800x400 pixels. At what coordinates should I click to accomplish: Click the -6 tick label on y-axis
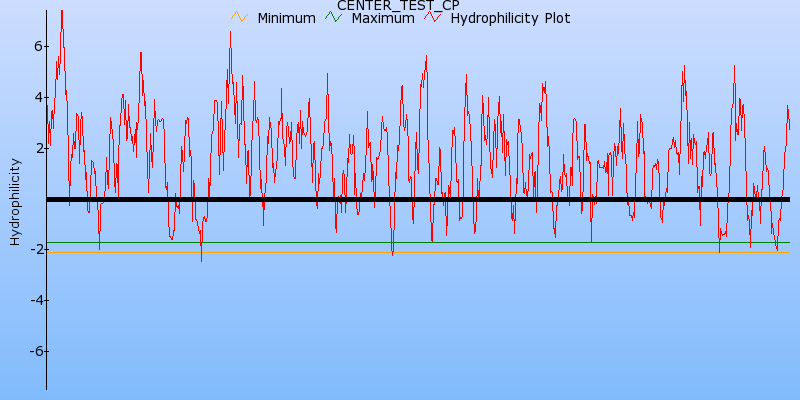tap(34, 351)
